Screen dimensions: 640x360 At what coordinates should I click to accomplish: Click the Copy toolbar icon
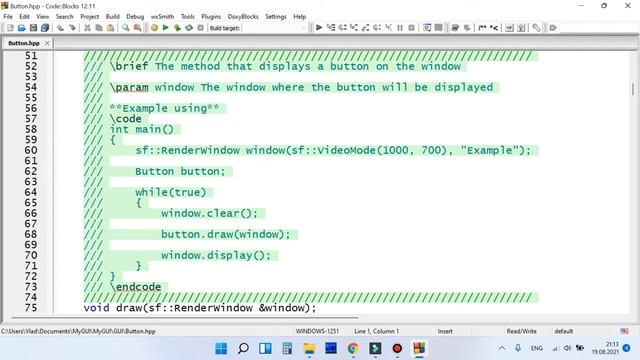click(x=99, y=28)
